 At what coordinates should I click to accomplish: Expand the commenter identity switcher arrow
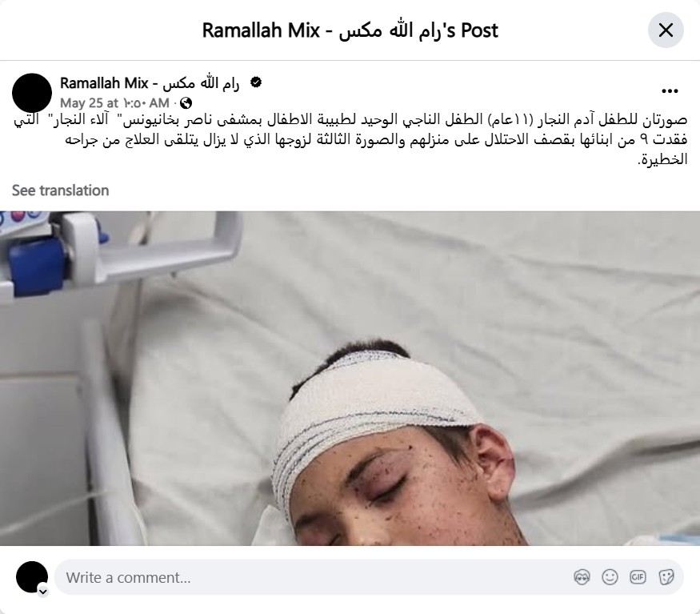point(43,592)
